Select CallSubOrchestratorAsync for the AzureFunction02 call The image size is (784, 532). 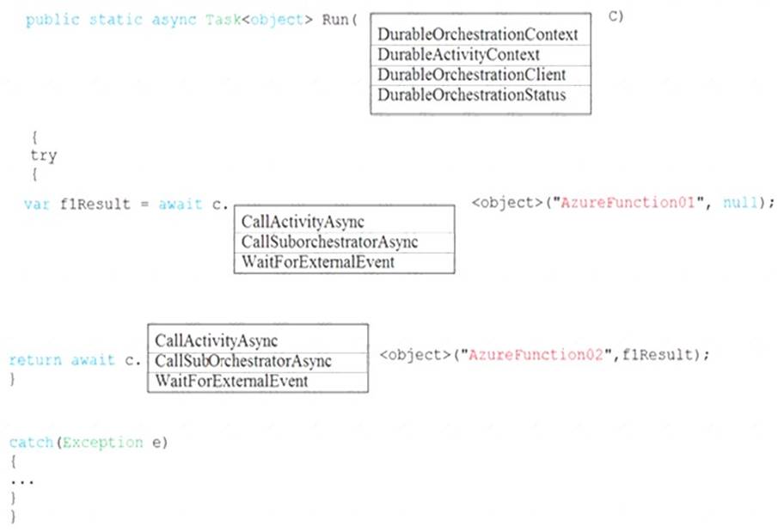(242, 361)
